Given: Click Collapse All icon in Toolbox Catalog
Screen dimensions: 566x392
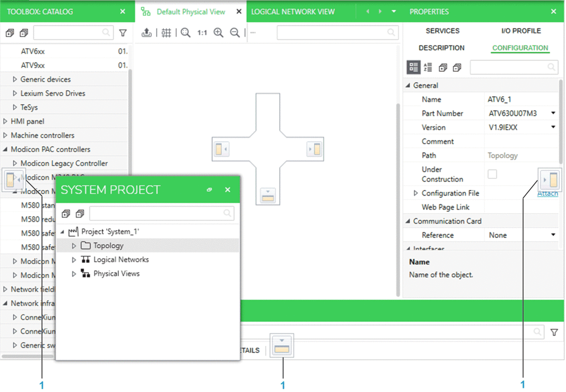Looking at the screenshot, I should click(24, 33).
